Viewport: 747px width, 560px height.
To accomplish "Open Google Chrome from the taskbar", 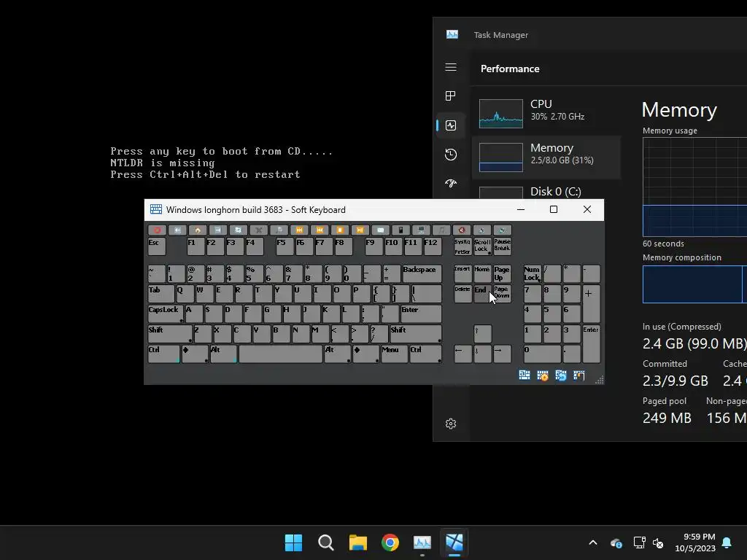I will [x=390, y=542].
